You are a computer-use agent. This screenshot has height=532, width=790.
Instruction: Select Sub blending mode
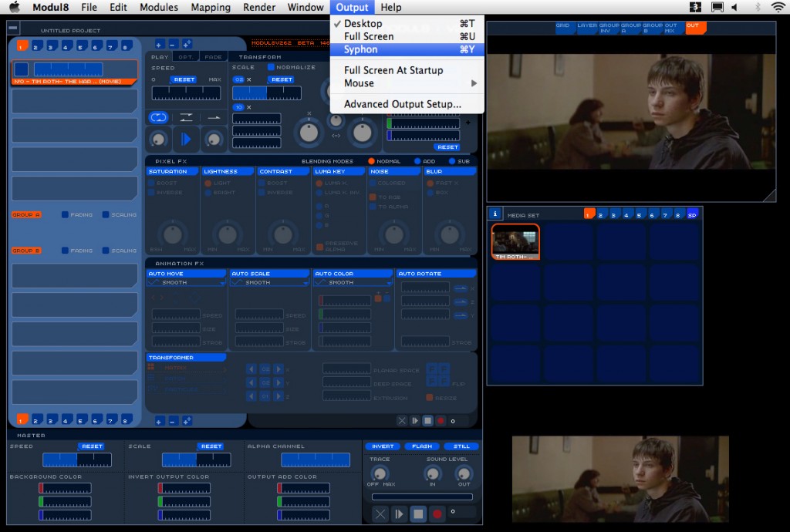[x=452, y=161]
